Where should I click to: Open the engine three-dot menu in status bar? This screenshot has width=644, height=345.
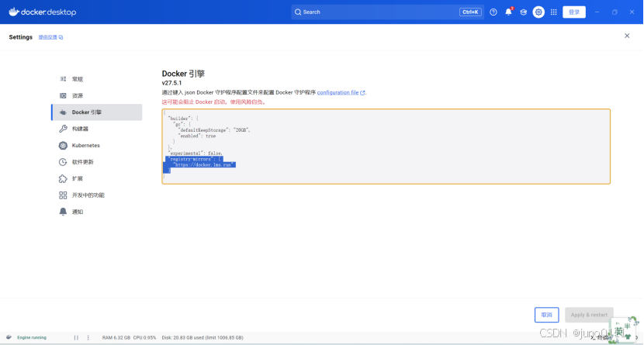coord(88,337)
